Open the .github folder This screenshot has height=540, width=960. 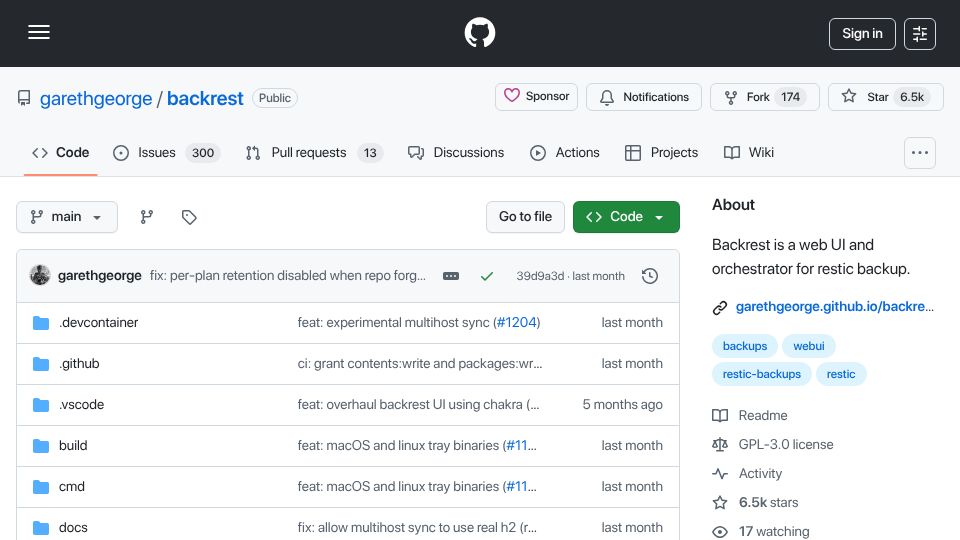click(x=79, y=364)
